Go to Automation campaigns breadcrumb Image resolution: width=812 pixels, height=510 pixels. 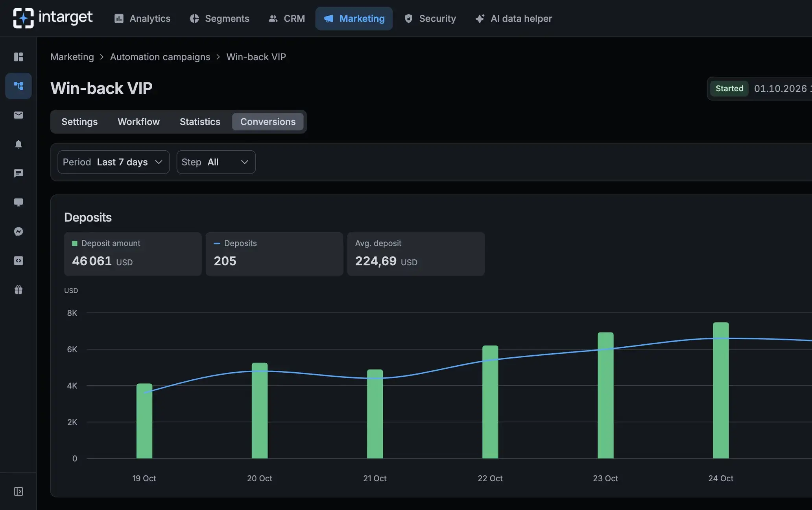(160, 57)
